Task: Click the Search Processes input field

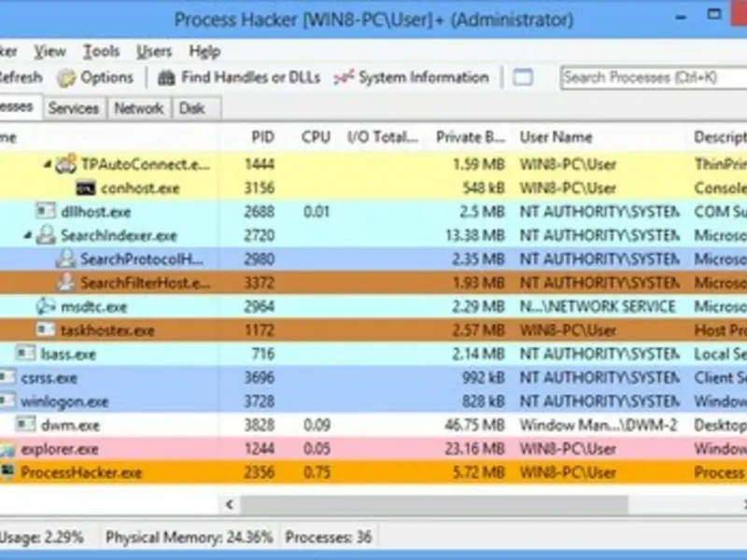Action: [x=653, y=77]
